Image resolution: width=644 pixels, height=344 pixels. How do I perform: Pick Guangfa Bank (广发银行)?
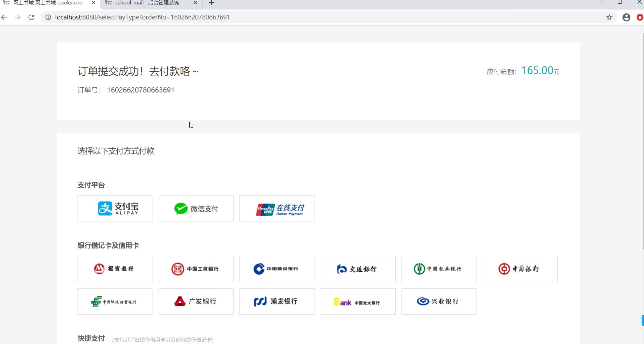[196, 301]
